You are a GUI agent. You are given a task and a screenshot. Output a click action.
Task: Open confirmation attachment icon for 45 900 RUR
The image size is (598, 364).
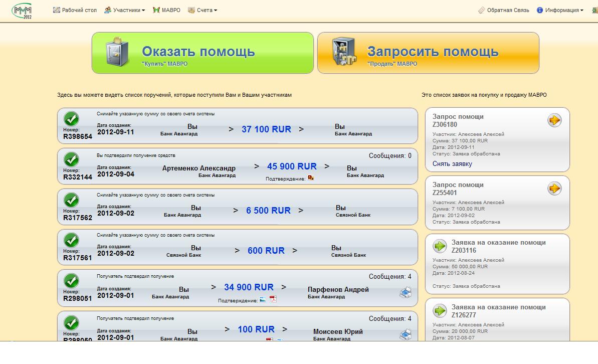pos(311,178)
